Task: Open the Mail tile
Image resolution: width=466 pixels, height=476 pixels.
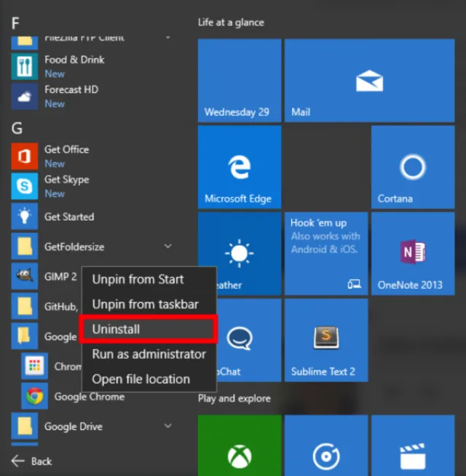Action: pos(369,81)
